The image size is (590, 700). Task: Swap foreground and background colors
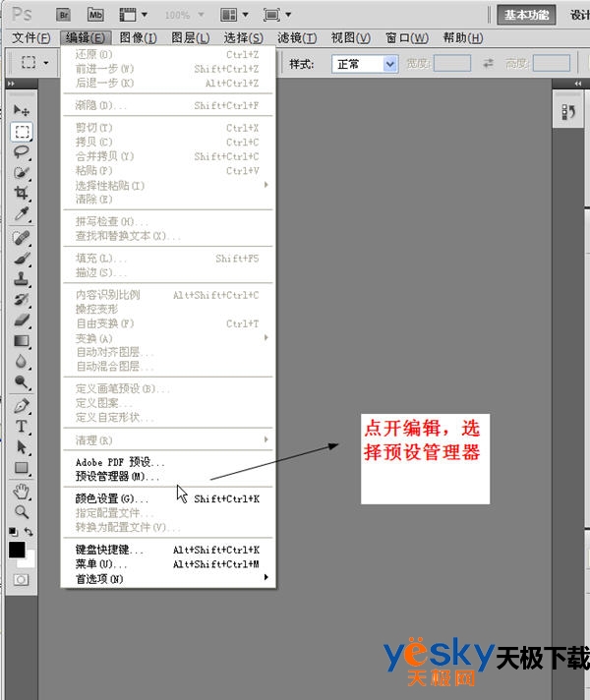tap(29, 531)
